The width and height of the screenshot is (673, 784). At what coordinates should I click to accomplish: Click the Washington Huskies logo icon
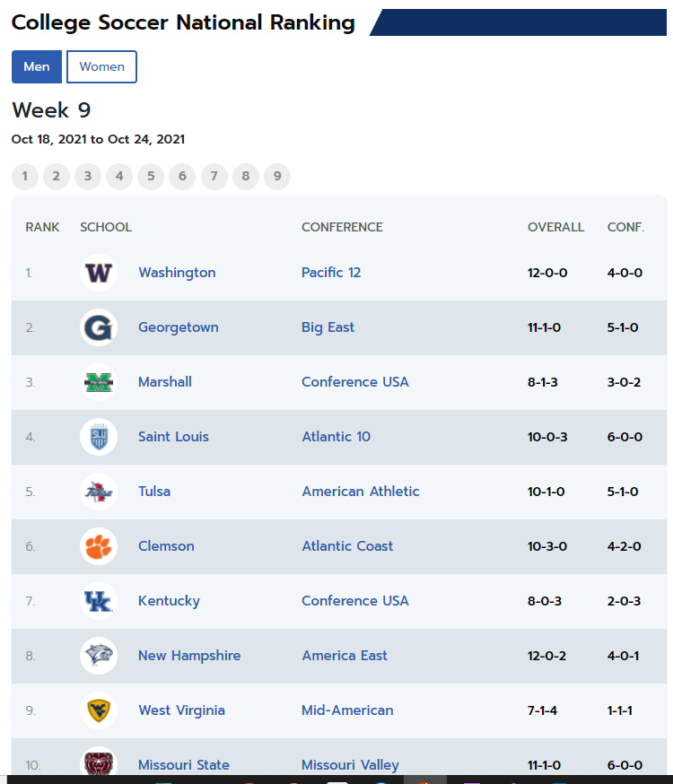coord(99,273)
